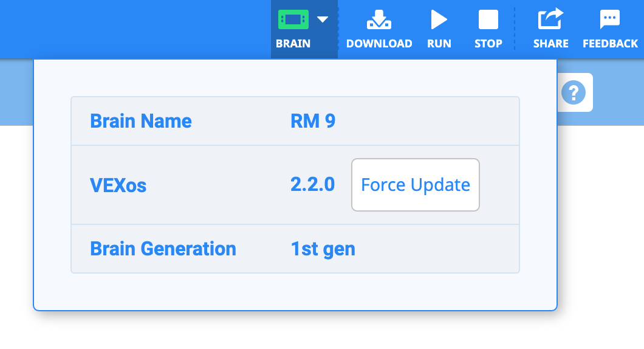
Task: Click the DOWNLOAD text label
Action: (379, 44)
